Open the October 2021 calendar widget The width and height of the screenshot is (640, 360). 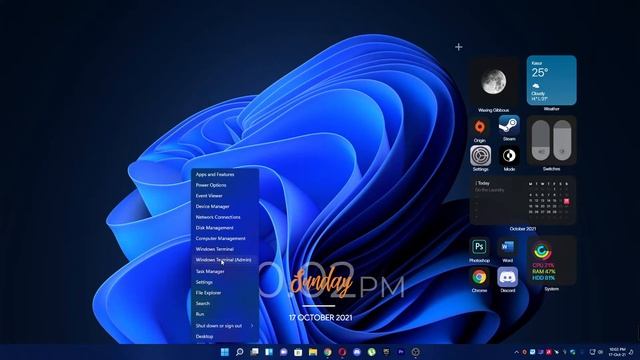pyautogui.click(x=522, y=200)
